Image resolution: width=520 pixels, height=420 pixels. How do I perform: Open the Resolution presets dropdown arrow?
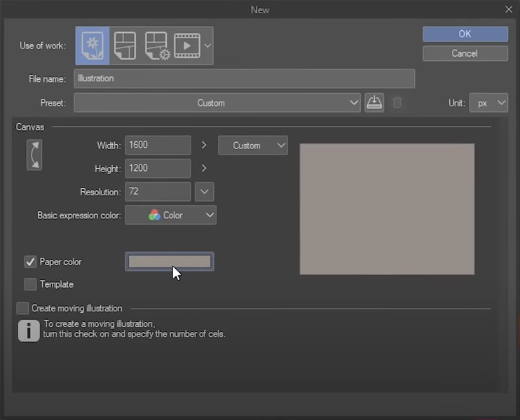(x=204, y=192)
